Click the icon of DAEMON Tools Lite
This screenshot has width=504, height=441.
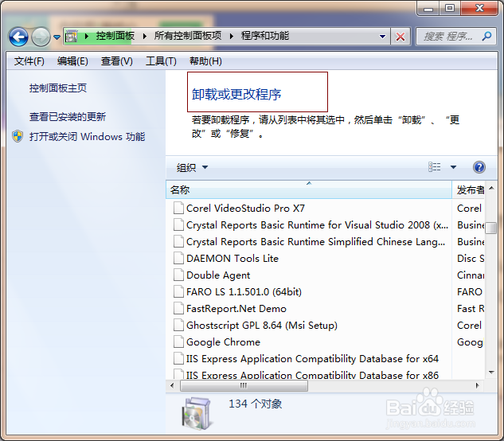click(x=178, y=258)
